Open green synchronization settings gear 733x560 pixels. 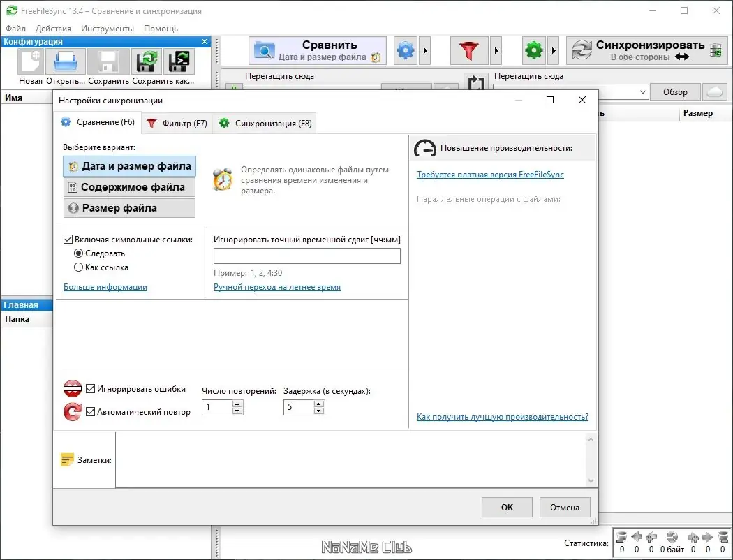pos(534,50)
